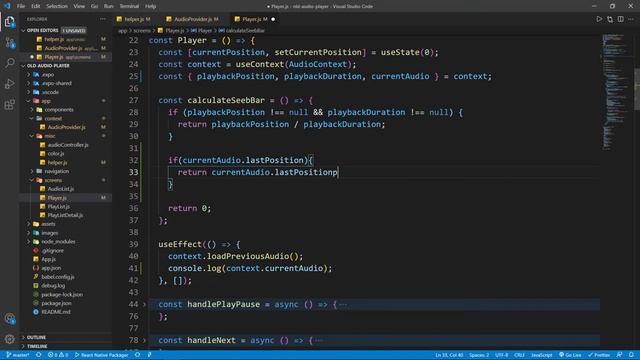Image resolution: width=640 pixels, height=360 pixels.
Task: Open PlayListDetail.js in explorer tree
Action: point(65,216)
